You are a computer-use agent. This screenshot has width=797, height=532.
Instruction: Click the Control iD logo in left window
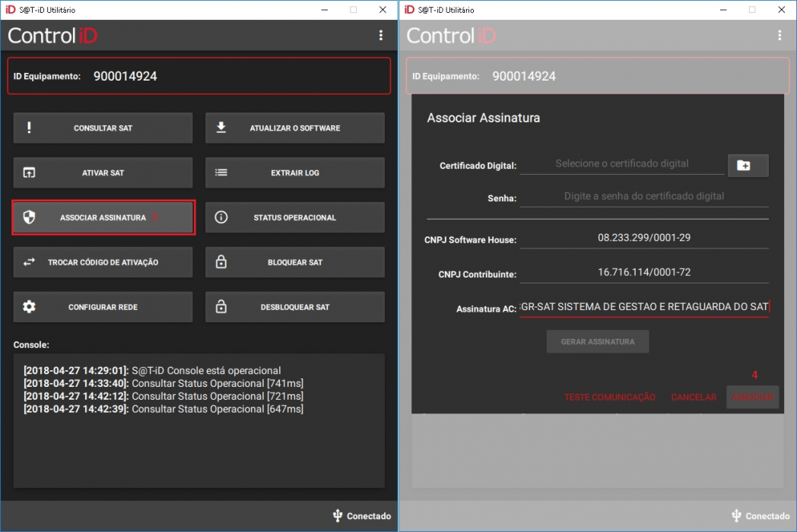click(52, 36)
